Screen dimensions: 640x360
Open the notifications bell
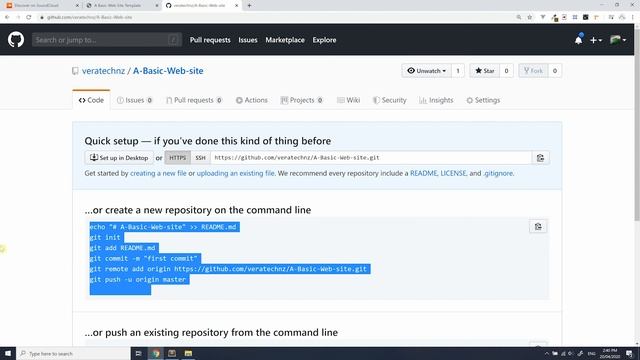(578, 40)
